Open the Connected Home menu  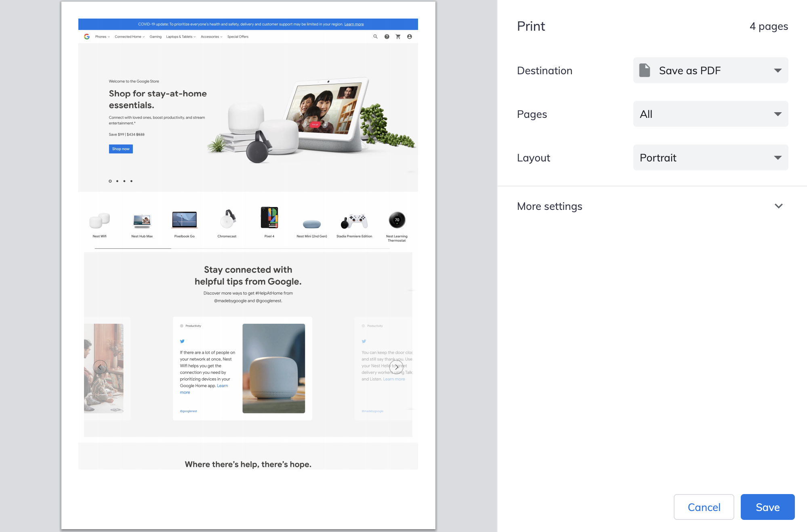click(129, 37)
